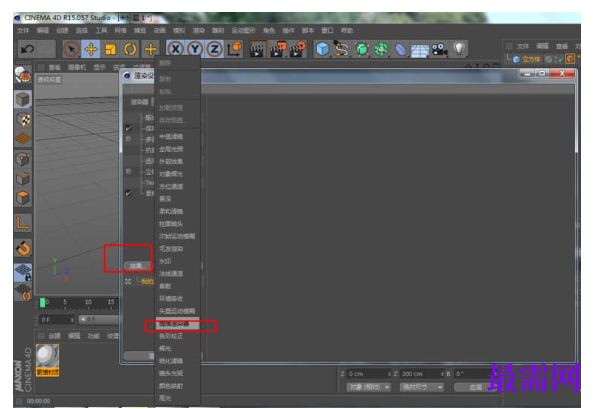Open the 文件 menu in menu bar

tap(23, 31)
